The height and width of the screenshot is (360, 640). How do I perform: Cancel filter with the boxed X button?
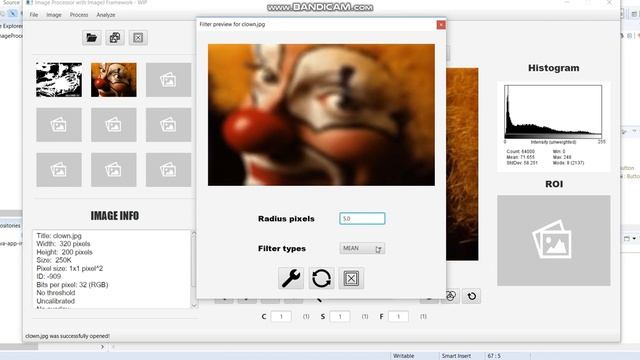point(351,278)
